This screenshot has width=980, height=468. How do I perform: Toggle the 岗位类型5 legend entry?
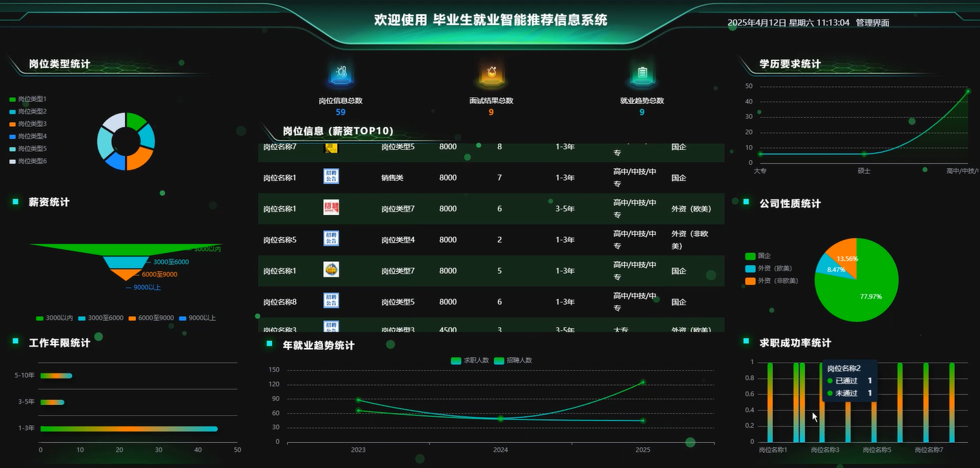(28, 149)
